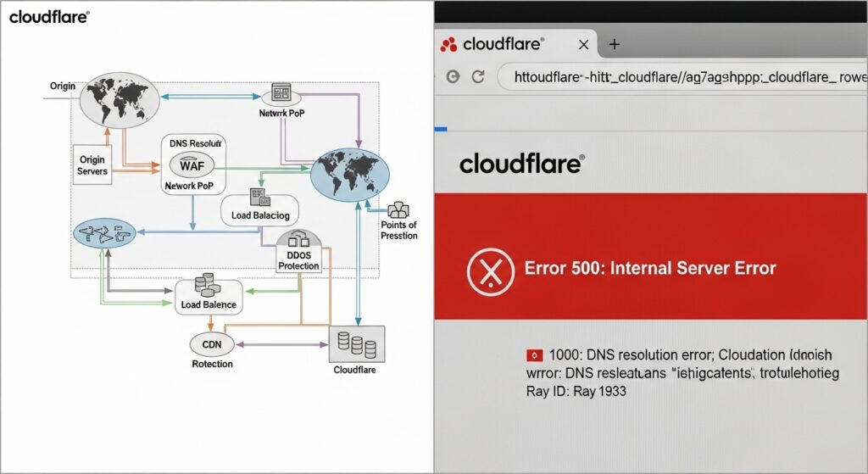Click the Points of Presence icon
868x474 pixels.
(398, 210)
